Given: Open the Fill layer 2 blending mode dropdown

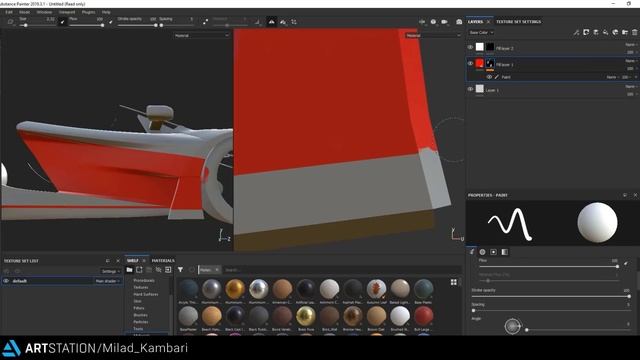Looking at the screenshot, I should pos(631,44).
